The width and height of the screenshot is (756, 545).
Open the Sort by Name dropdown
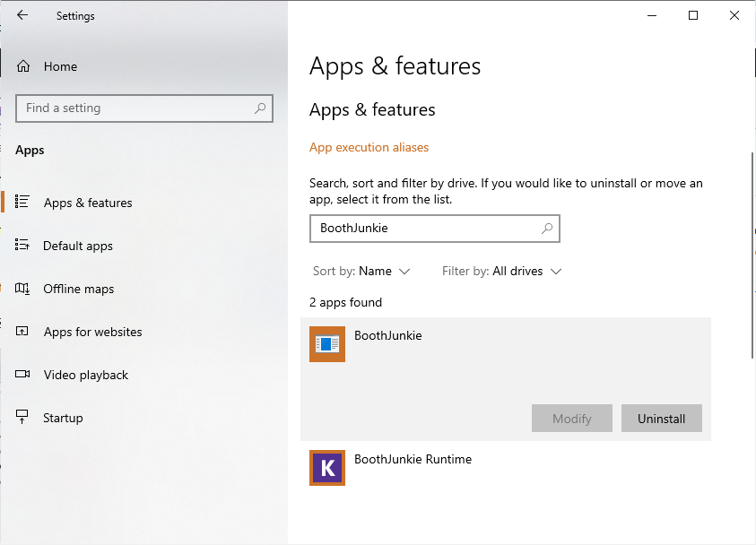click(x=361, y=272)
